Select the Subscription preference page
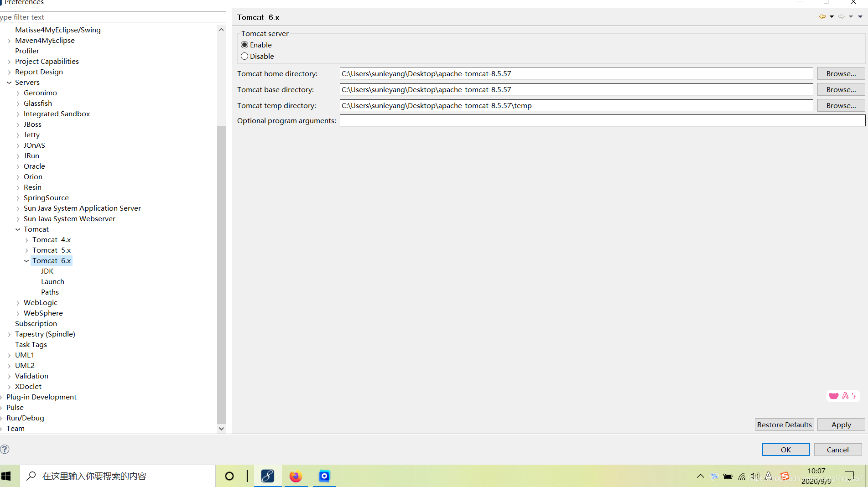868x487 pixels. 36,323
